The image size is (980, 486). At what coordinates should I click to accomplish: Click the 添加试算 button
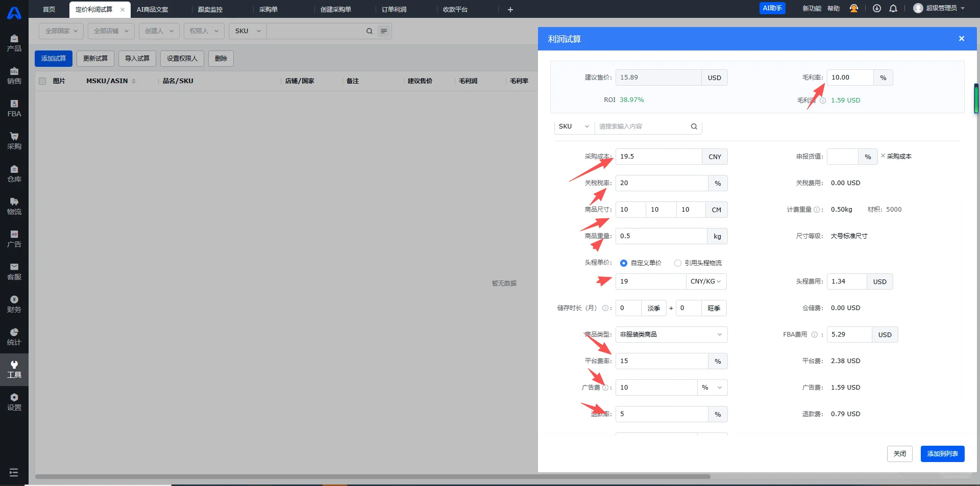(x=54, y=59)
